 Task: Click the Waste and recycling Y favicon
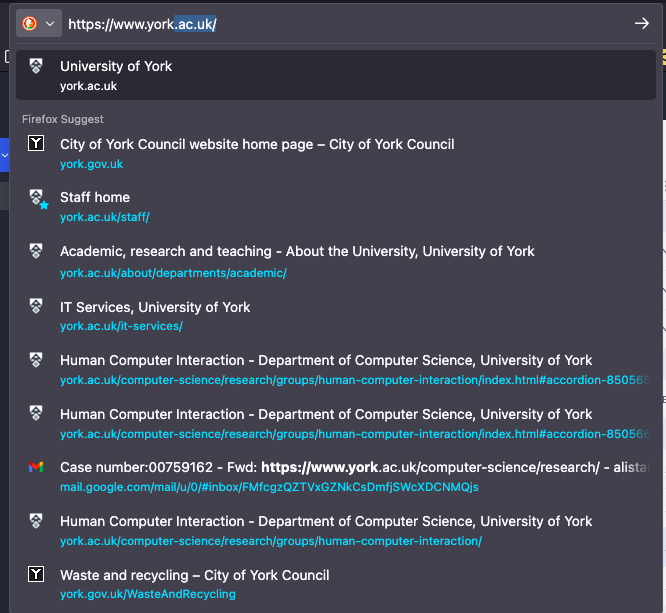tap(37, 574)
